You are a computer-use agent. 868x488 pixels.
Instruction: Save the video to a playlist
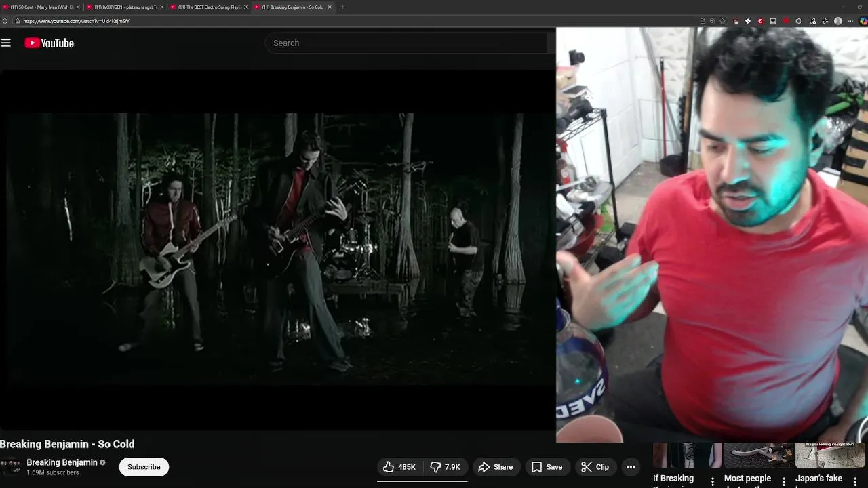point(547,467)
